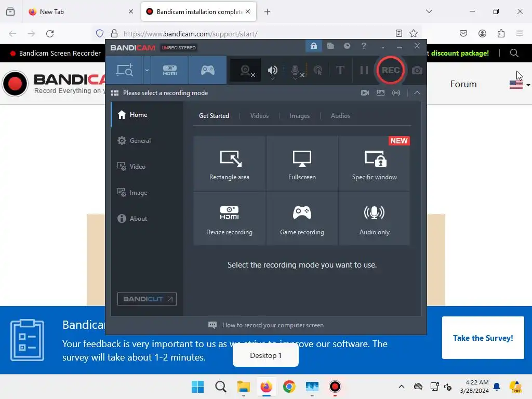The height and width of the screenshot is (399, 532).
Task: Choose Audio only recording mode
Action: [374, 219]
